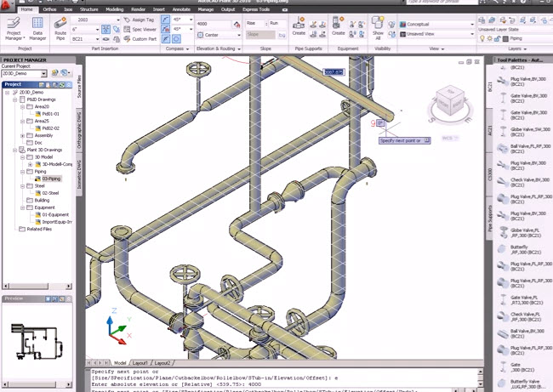Open the Data Manager
Screen dimensions: 553x392
click(37, 29)
